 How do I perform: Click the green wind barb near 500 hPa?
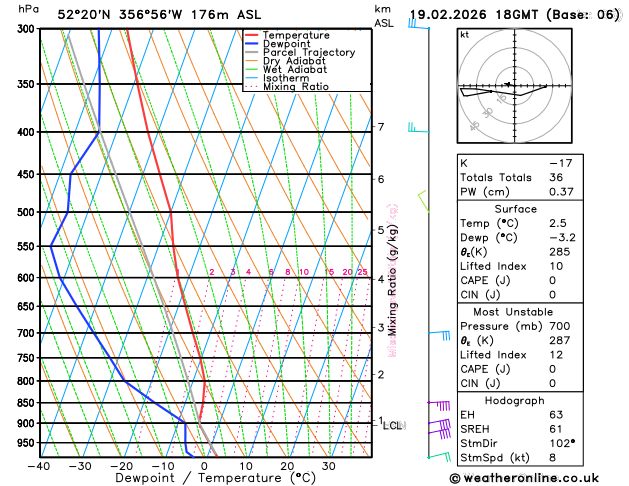pos(424,202)
